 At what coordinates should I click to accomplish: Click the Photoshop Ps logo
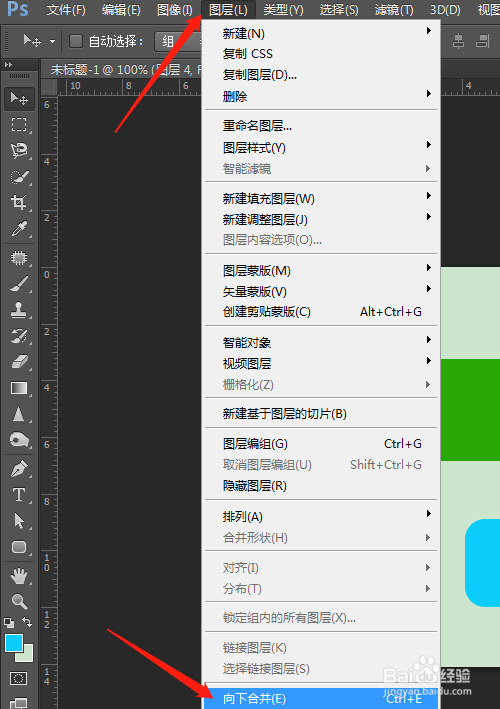click(x=18, y=9)
